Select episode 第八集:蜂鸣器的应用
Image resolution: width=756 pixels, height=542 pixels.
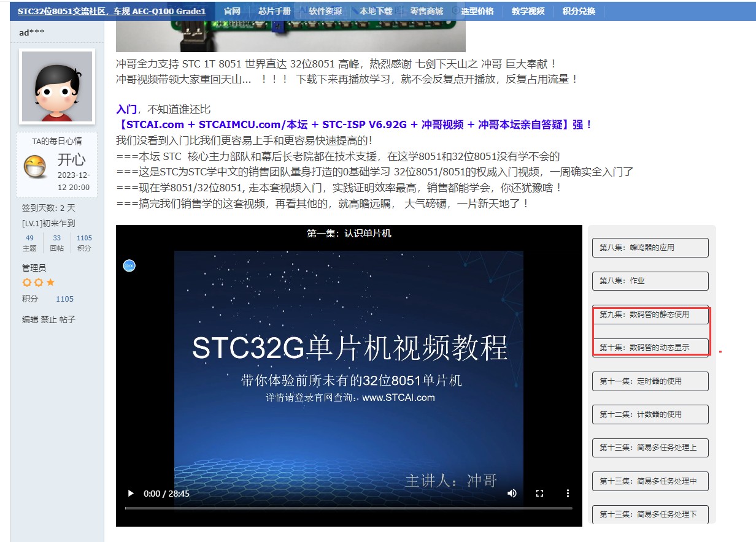tap(650, 248)
